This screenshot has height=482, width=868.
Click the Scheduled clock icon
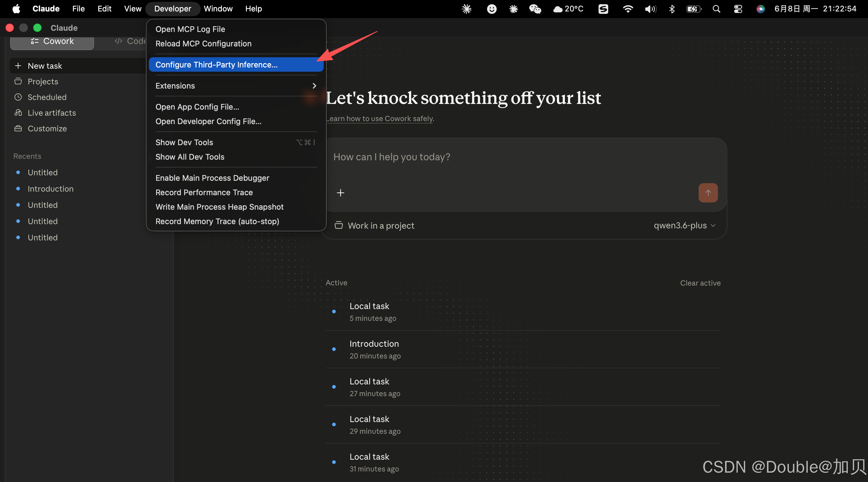[x=18, y=97]
